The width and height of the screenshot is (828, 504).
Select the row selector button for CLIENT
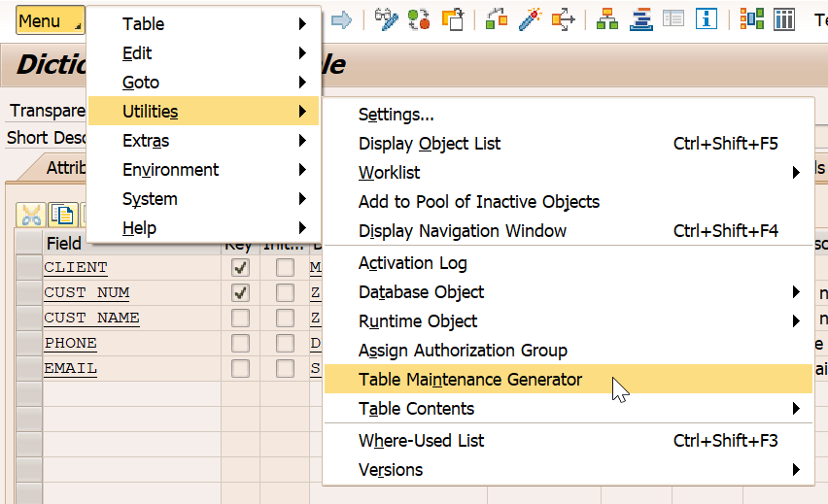(28, 268)
